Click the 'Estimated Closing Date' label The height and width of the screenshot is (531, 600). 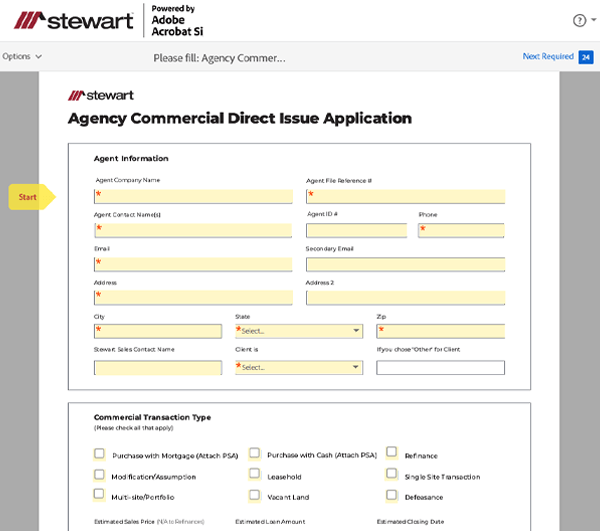[x=410, y=521]
